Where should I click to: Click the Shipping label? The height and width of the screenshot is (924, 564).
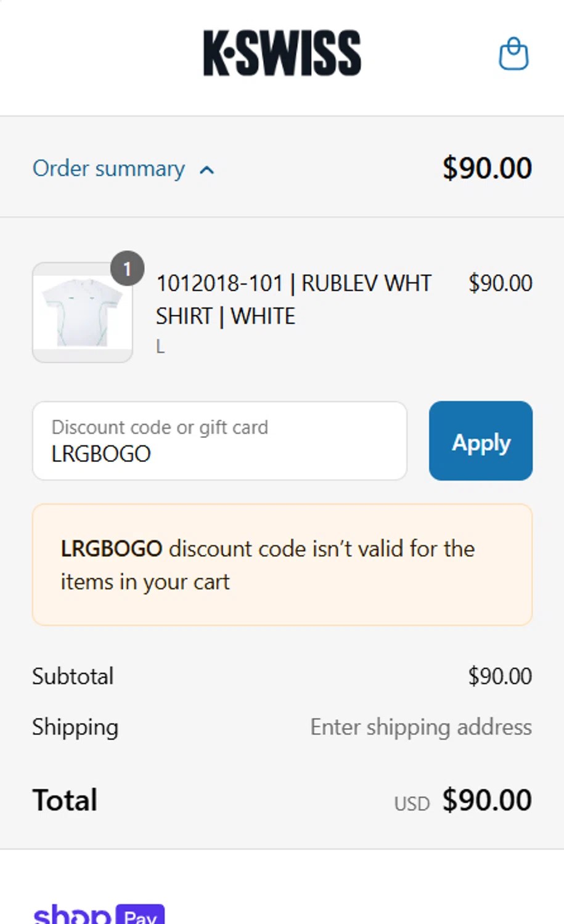pyautogui.click(x=75, y=727)
